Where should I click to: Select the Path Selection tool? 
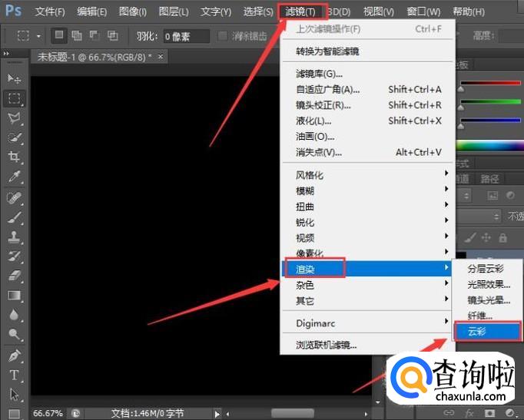(x=14, y=395)
